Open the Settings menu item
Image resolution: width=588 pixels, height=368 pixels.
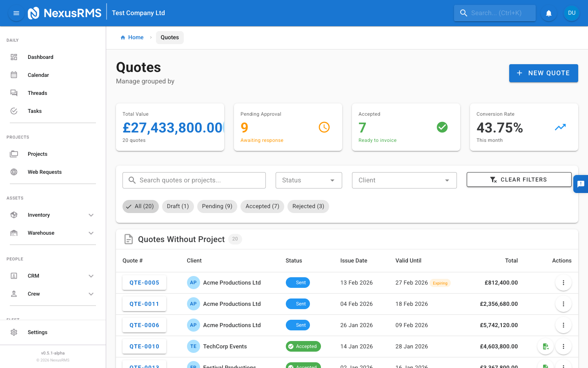(x=38, y=332)
